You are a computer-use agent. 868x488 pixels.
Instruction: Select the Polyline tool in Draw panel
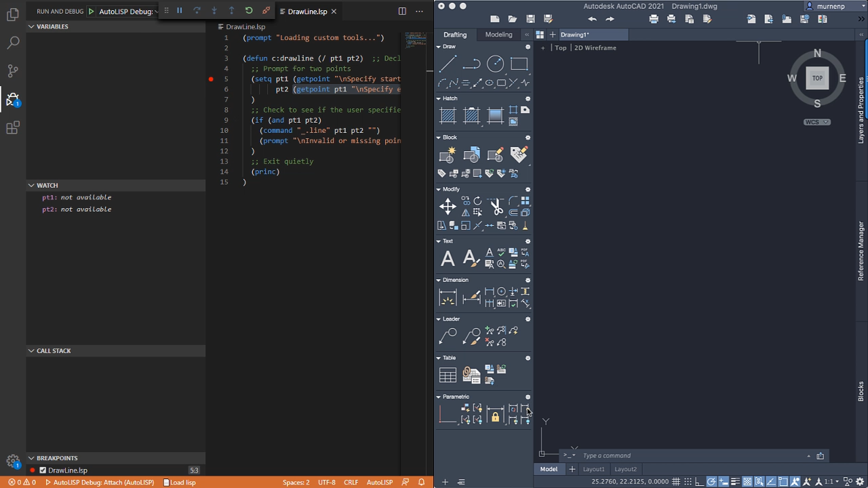pos(471,64)
